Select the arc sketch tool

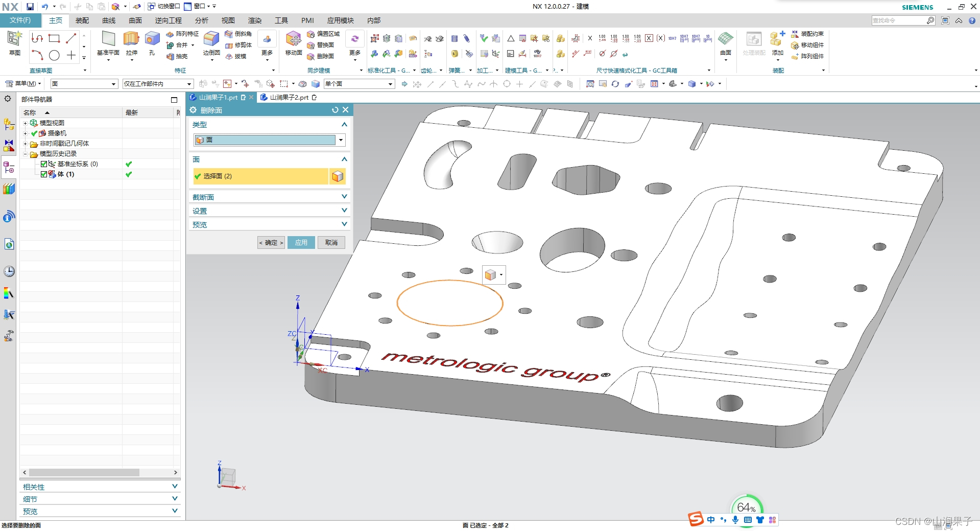point(37,55)
